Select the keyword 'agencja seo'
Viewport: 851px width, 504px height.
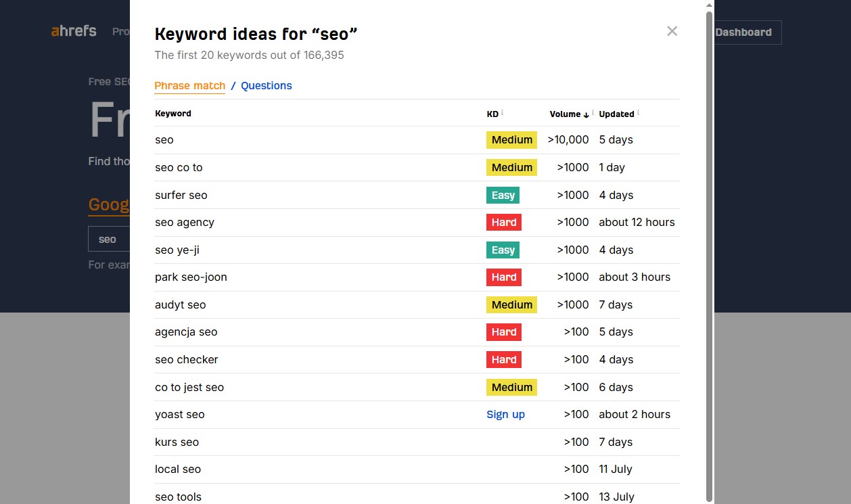pos(186,332)
